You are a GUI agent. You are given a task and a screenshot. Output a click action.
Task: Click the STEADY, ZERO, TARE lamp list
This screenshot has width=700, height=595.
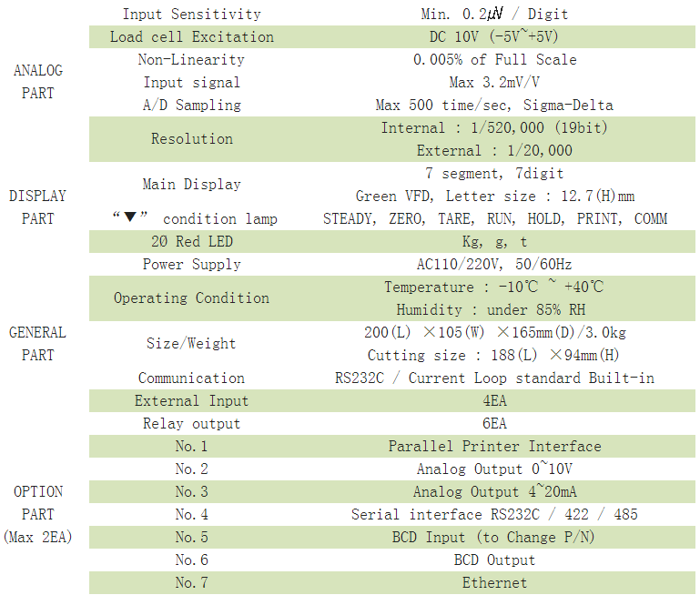click(x=494, y=218)
